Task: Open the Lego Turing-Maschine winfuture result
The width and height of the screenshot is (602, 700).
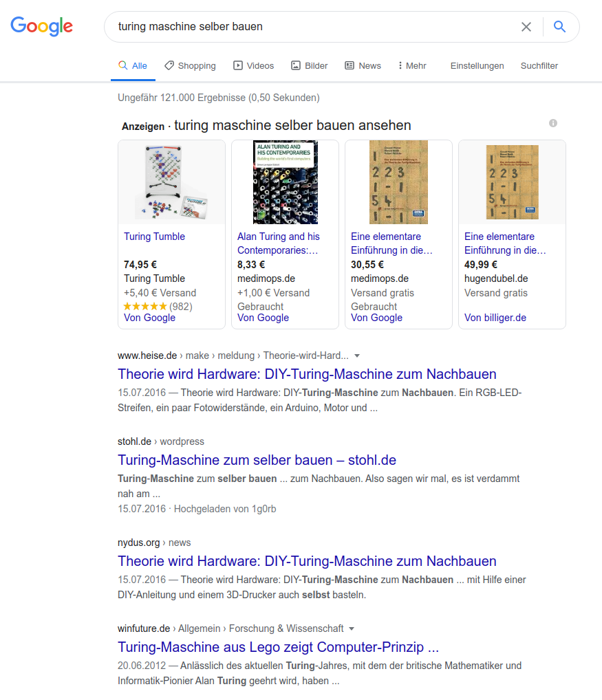Action: tap(278, 647)
